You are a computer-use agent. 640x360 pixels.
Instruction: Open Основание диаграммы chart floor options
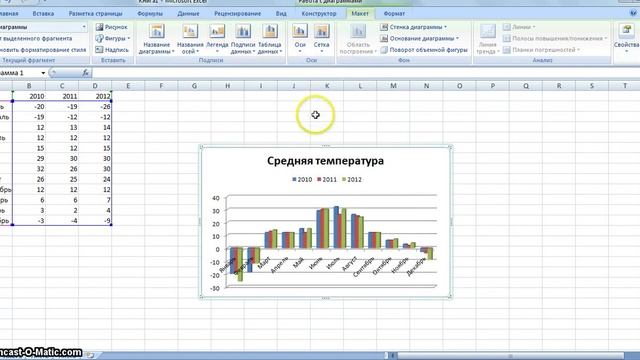click(420, 38)
